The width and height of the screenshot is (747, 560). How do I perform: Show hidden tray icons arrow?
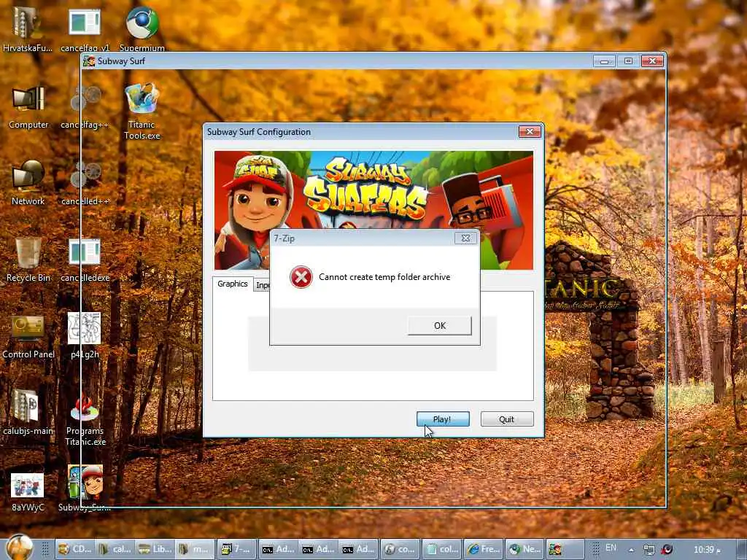tap(631, 550)
